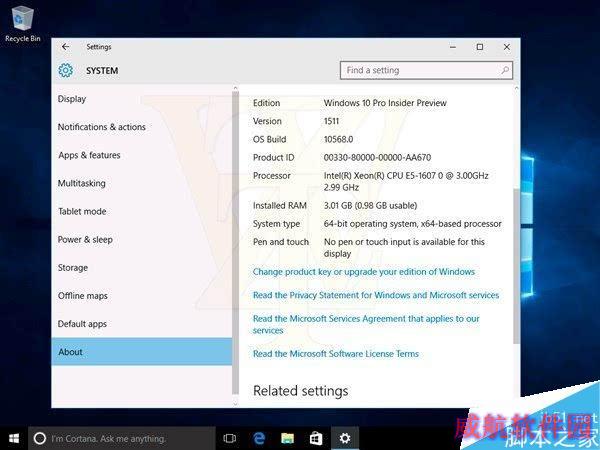Click the System gear icon

coord(65,70)
